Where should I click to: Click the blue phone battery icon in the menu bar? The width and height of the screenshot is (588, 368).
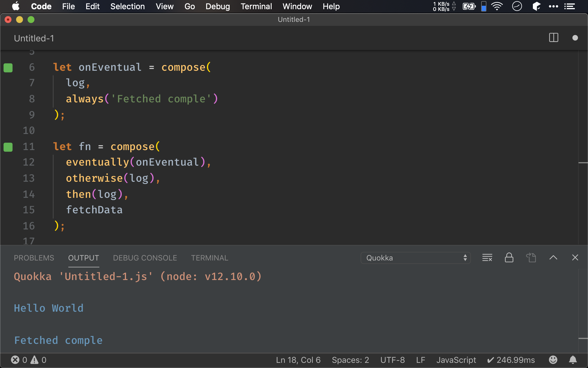(x=484, y=6)
